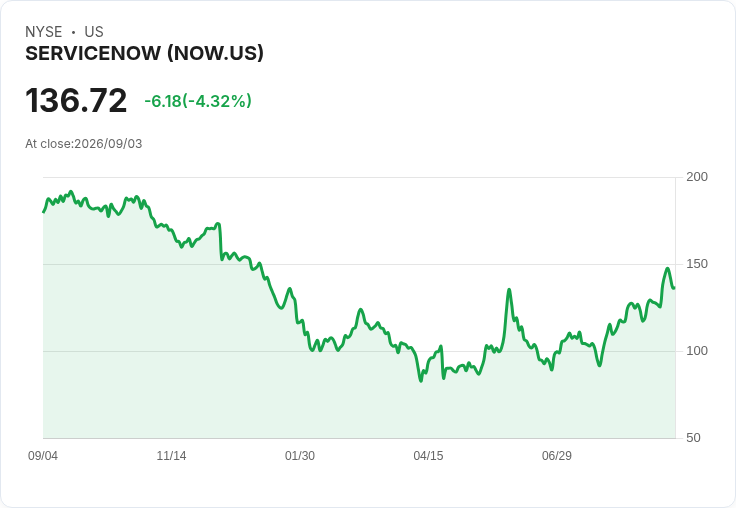Click the final endpoint of the price line
Image resolution: width=736 pixels, height=508 pixels.
coord(674,288)
